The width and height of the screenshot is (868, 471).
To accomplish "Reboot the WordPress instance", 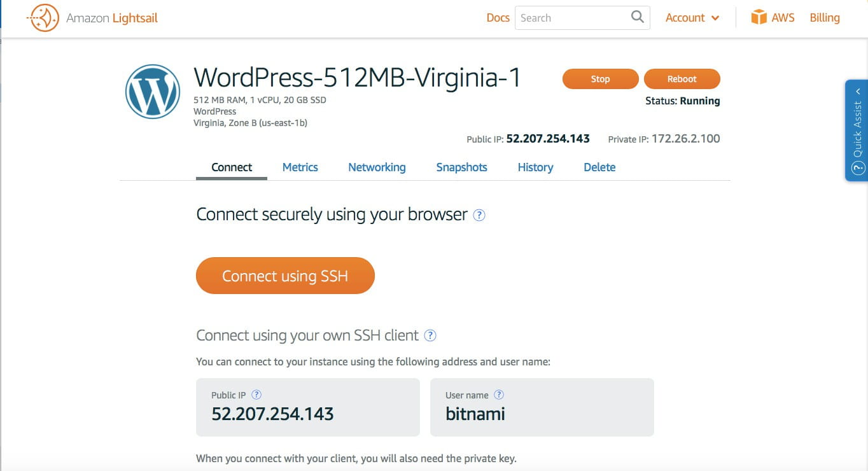I will coord(682,78).
